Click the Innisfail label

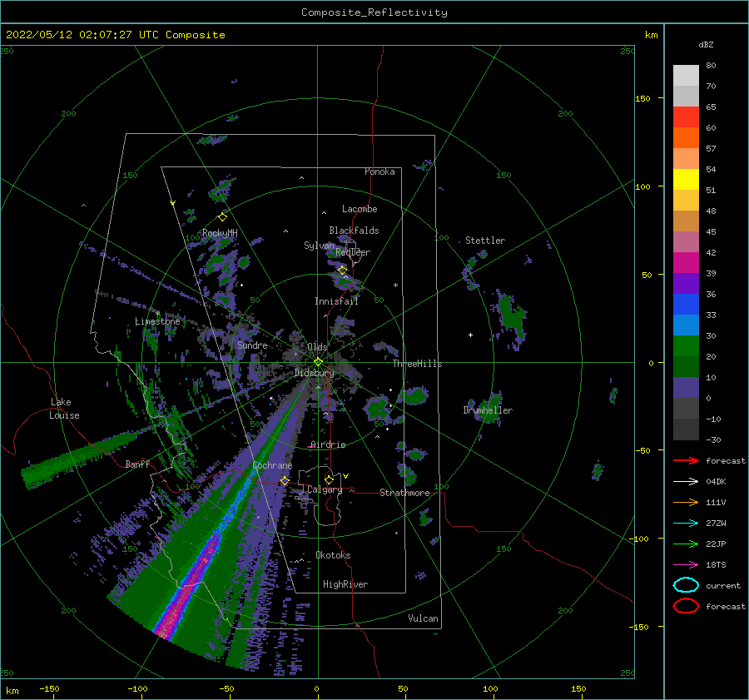click(336, 301)
